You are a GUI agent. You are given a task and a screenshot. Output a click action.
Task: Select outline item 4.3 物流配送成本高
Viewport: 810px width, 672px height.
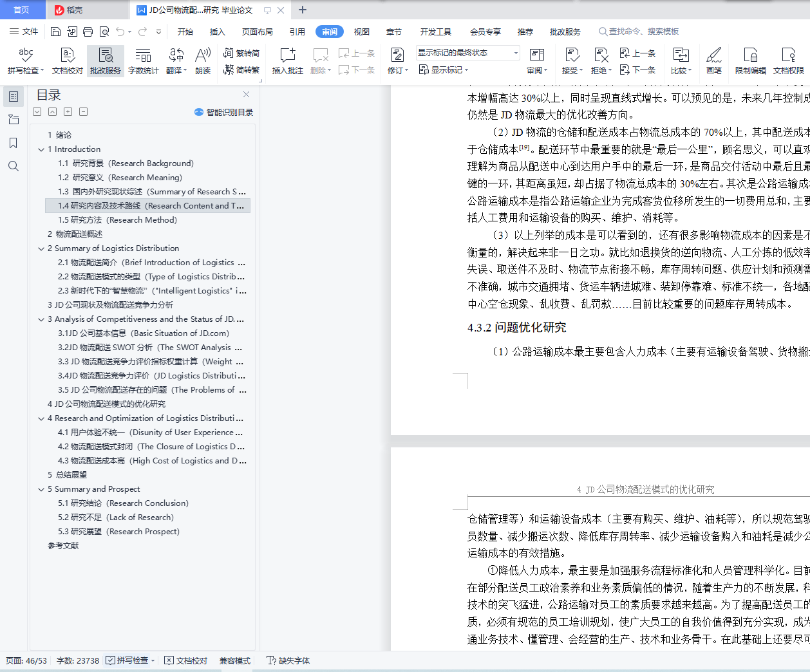coord(152,461)
